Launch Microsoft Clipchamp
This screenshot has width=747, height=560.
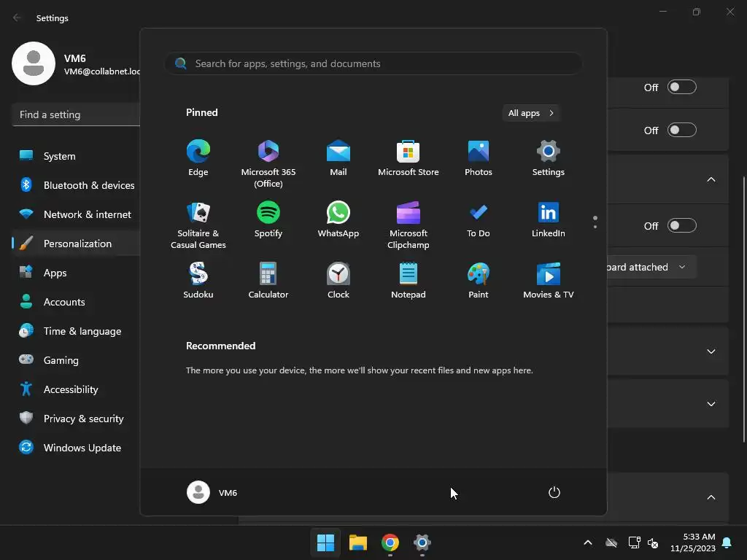click(x=409, y=225)
